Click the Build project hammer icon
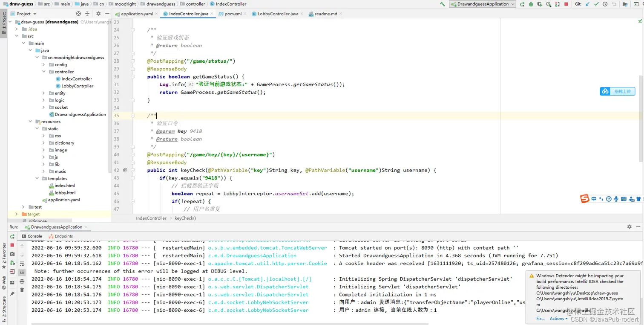Screen dimensions: 644x325 point(443,4)
